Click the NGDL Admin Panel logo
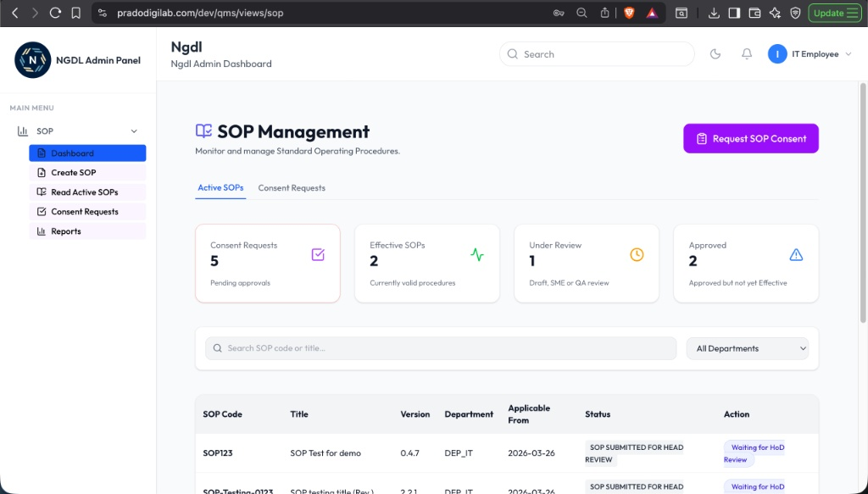Screen dimensions: 868x494 click(32, 60)
